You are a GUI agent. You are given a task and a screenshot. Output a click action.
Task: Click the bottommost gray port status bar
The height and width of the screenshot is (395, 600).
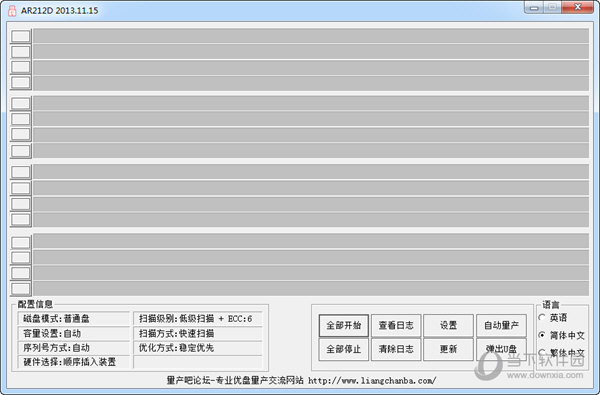(x=311, y=288)
